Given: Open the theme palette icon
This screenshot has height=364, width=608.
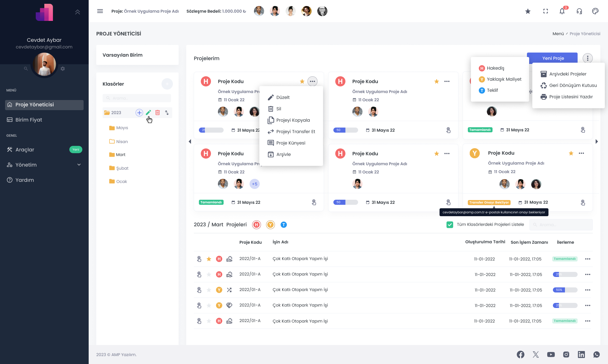Looking at the screenshot, I should [595, 11].
